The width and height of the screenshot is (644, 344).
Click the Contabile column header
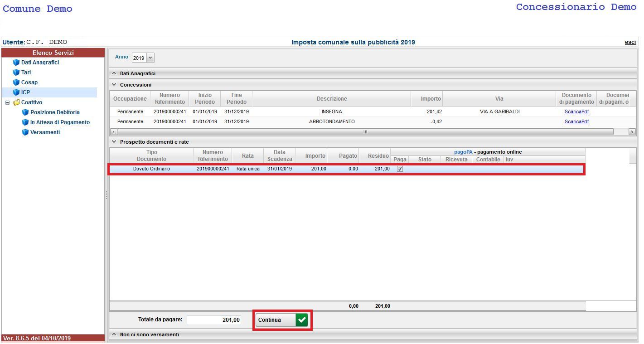[x=488, y=160]
